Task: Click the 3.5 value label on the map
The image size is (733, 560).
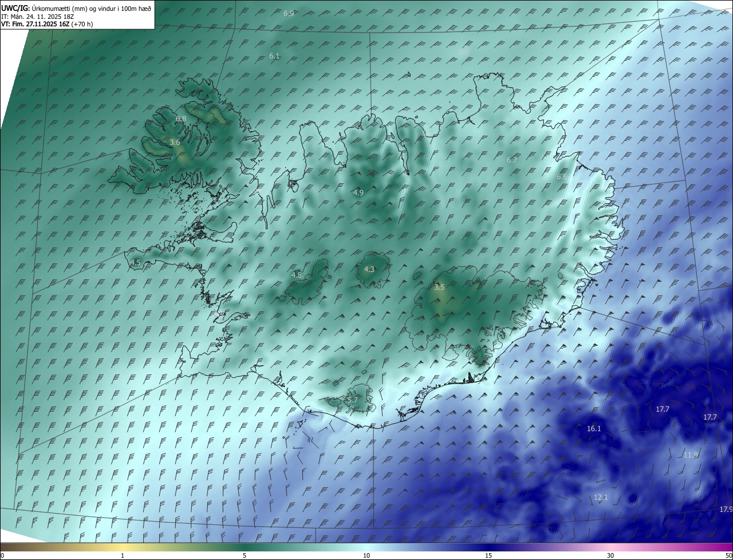Action: (439, 287)
